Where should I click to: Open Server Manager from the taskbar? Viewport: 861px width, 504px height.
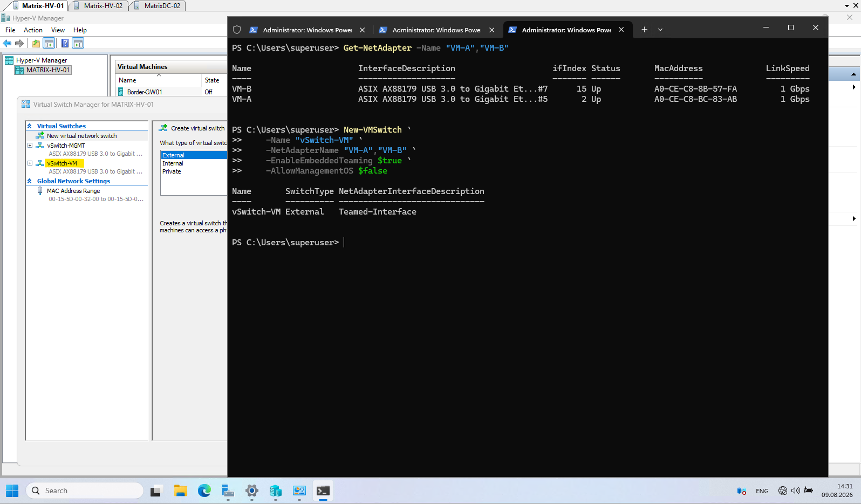tap(228, 491)
